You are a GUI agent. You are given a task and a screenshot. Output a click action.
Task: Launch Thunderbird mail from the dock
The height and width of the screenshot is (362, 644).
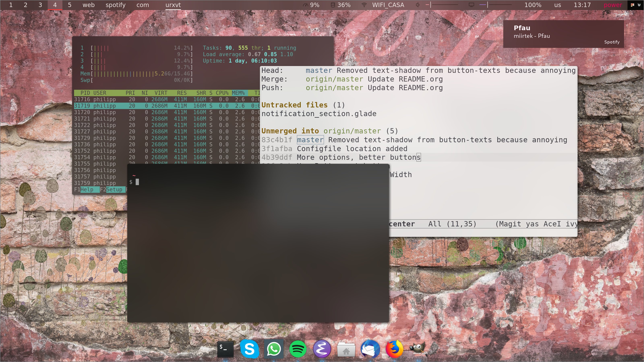(x=370, y=349)
